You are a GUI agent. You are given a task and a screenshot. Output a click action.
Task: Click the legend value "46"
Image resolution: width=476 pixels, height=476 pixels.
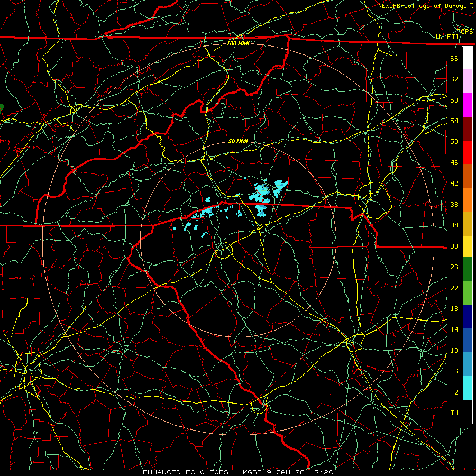[454, 162]
